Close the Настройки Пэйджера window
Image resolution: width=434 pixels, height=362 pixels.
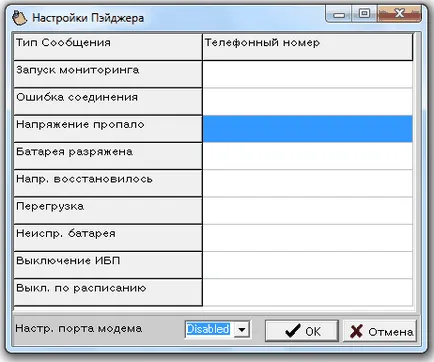[399, 14]
